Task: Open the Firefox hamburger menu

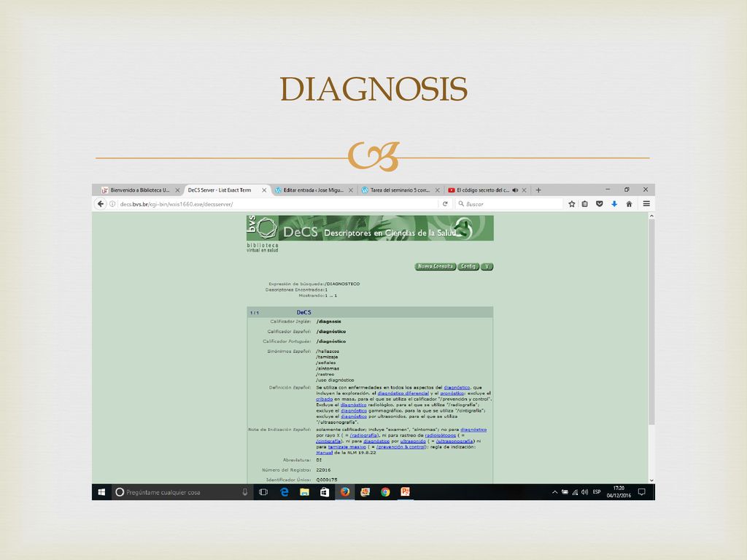Action: pos(646,204)
